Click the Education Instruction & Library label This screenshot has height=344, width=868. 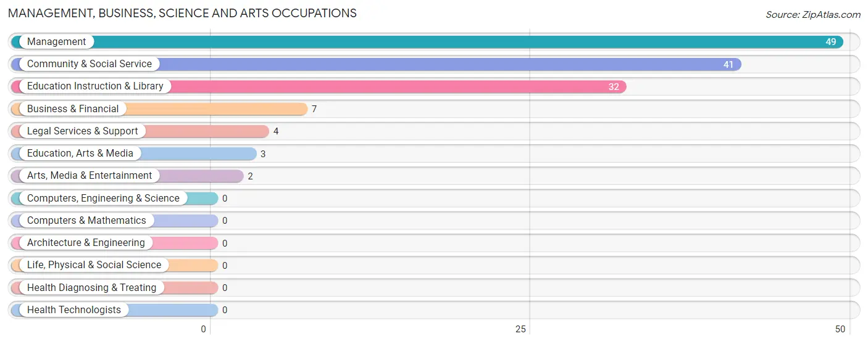tap(95, 86)
